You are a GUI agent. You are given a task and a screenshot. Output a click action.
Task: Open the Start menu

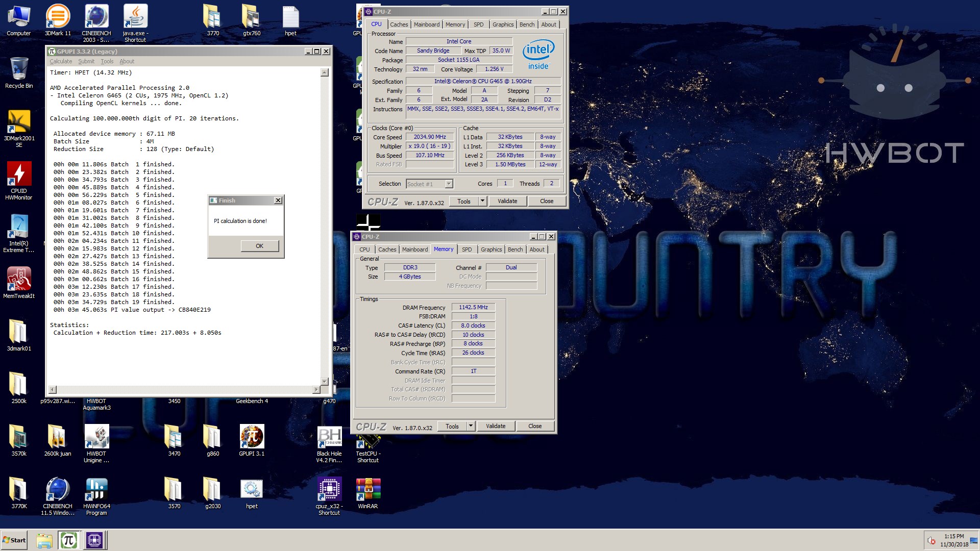pos(14,540)
